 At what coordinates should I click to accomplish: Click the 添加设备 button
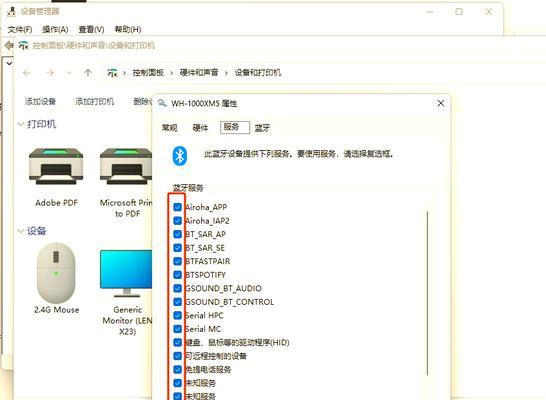click(40, 101)
